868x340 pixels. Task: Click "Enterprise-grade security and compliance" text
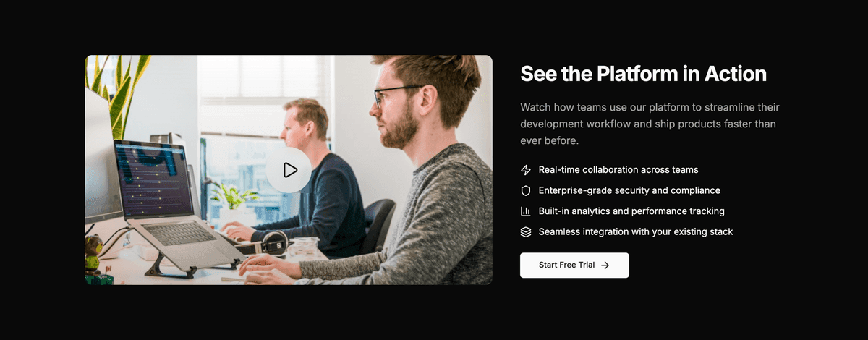629,191
